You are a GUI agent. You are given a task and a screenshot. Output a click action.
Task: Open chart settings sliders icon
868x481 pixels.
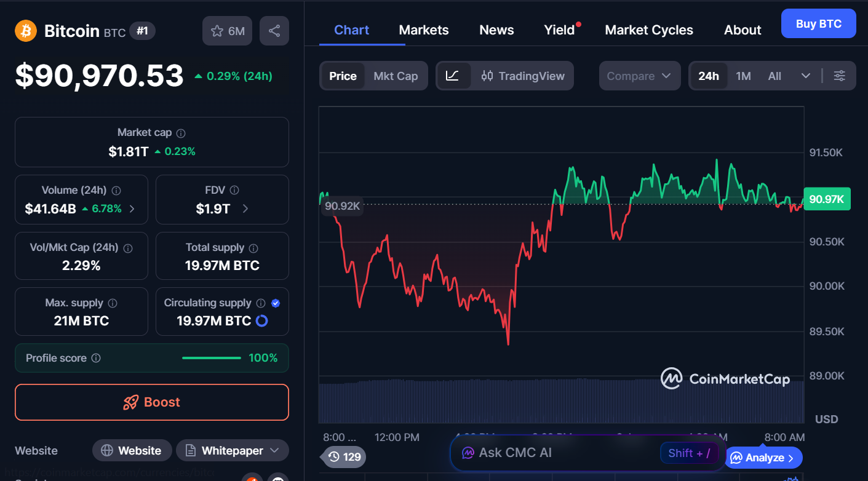840,76
